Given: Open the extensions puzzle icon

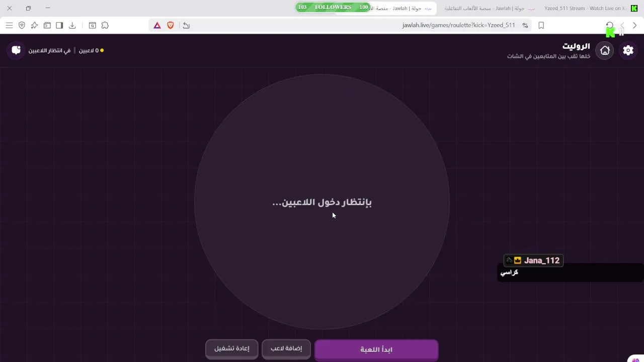Looking at the screenshot, I should pyautogui.click(x=105, y=25).
